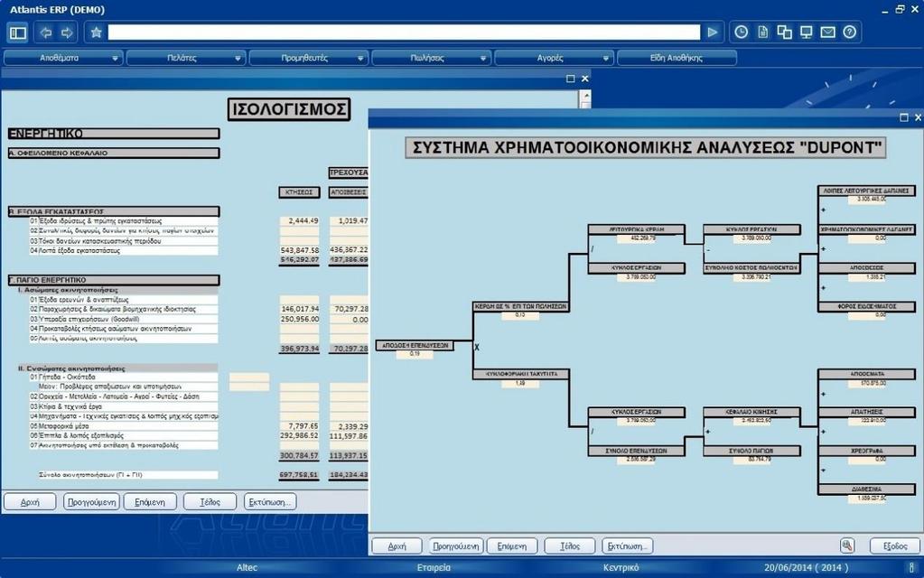The image size is (924, 578).
Task: Click the monitor screen icon
Action: (x=807, y=33)
